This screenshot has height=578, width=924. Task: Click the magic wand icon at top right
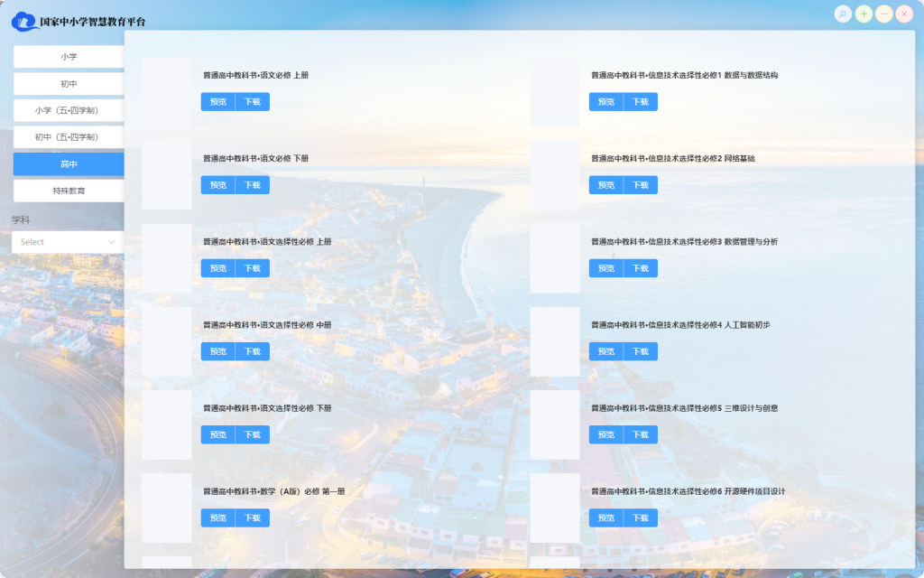click(843, 14)
